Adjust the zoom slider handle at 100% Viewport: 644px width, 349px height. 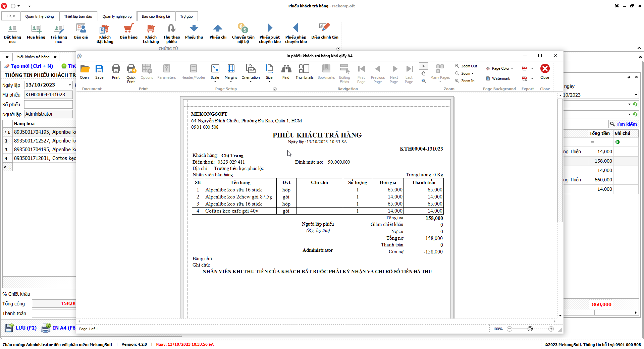(x=530, y=329)
